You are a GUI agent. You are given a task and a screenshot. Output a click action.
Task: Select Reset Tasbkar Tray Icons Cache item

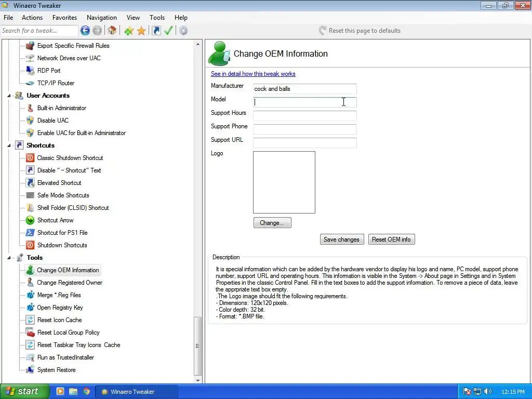(79, 345)
